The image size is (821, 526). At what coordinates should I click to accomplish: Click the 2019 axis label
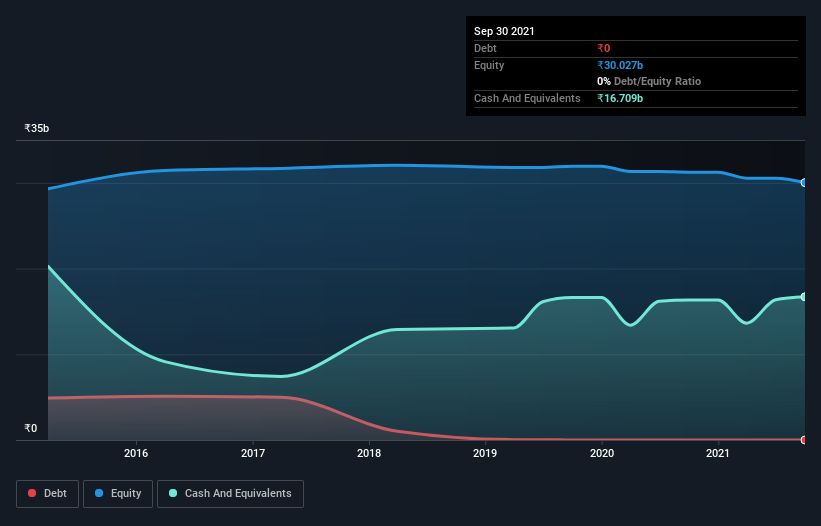point(485,453)
